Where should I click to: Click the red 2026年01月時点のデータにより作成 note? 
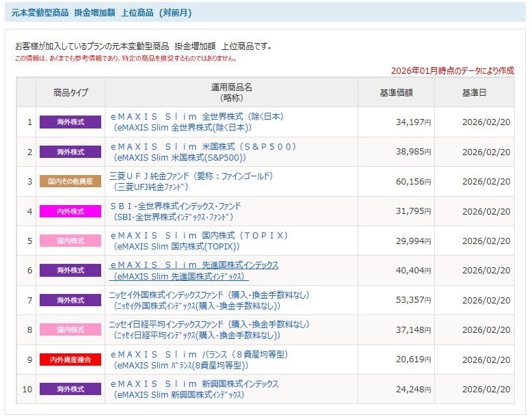pos(453,70)
